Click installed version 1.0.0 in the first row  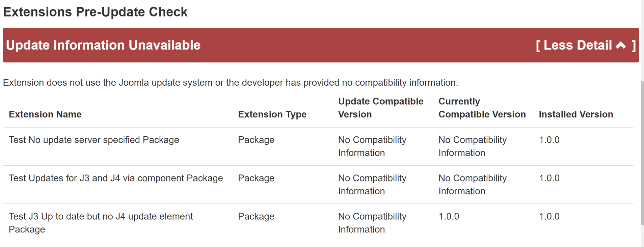pos(549,140)
